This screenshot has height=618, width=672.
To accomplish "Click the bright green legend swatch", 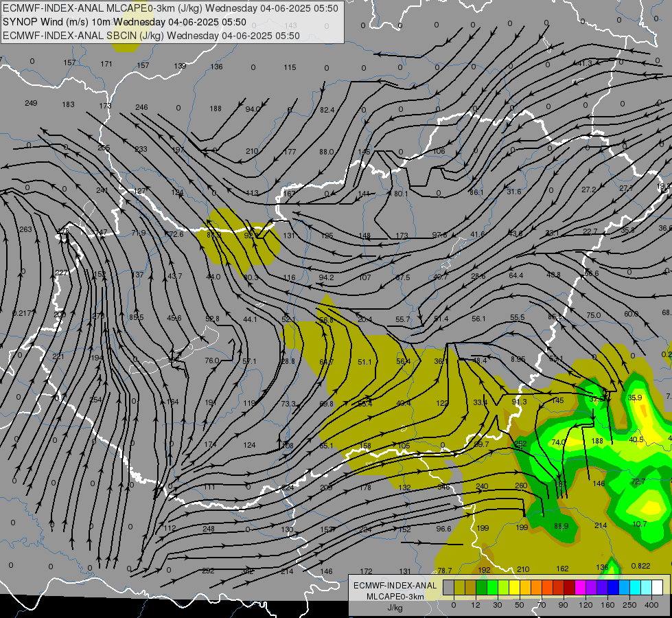I will 492,588.
